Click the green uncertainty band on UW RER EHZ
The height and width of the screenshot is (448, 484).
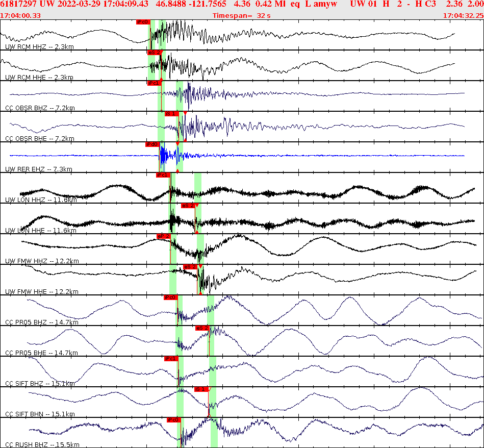point(160,156)
